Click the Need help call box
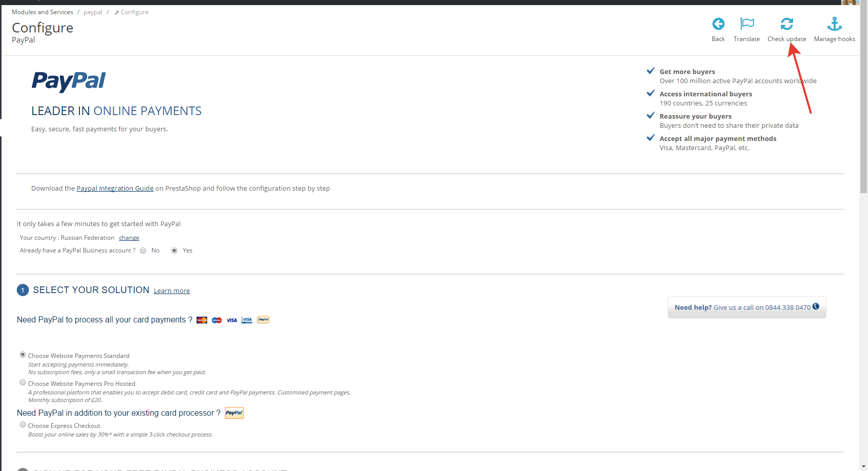The width and height of the screenshot is (868, 471). [747, 307]
